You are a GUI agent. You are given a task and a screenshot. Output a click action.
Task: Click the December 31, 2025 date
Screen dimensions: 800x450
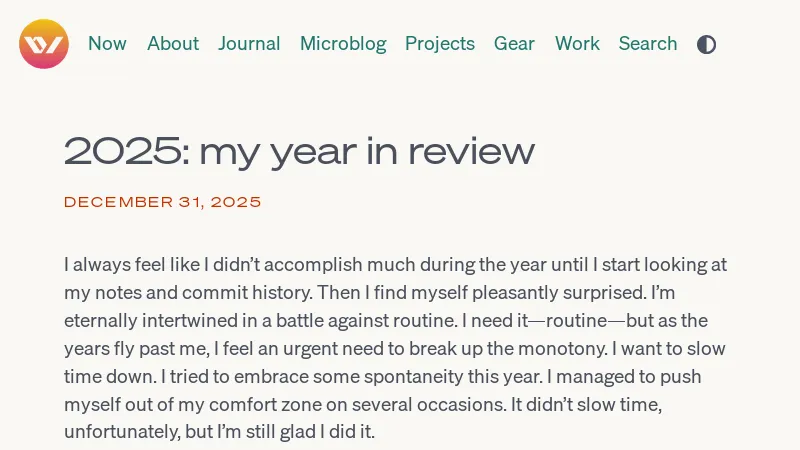click(163, 202)
